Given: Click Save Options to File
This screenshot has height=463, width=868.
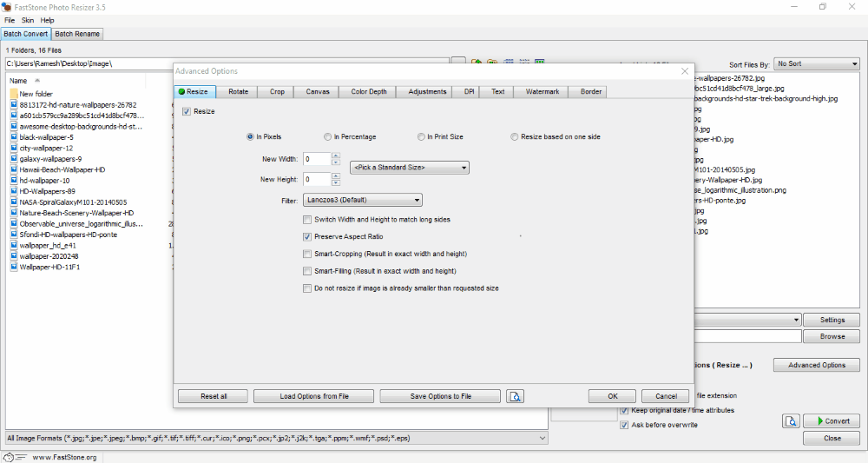Looking at the screenshot, I should [x=440, y=396].
